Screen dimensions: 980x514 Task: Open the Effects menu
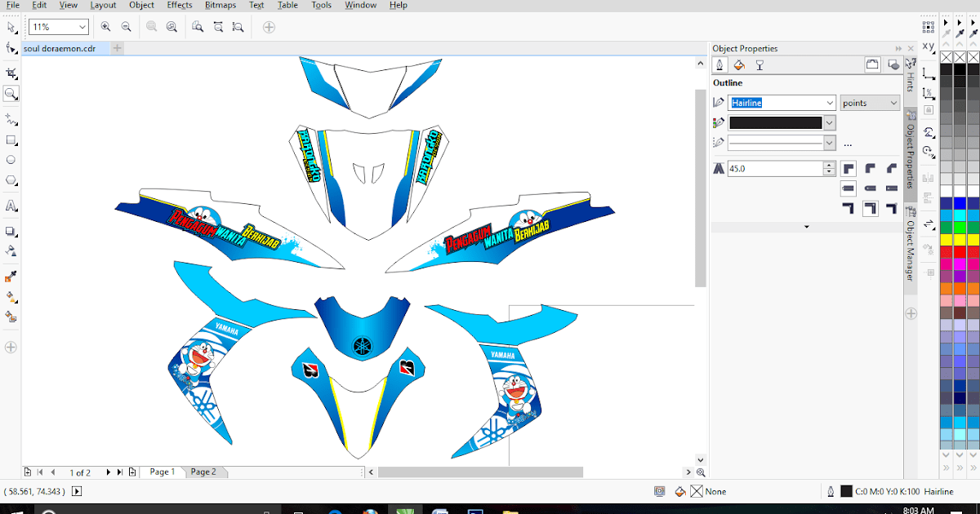(180, 5)
